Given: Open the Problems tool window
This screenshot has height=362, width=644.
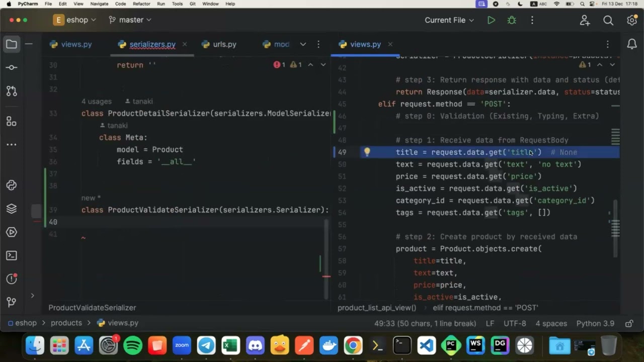Looking at the screenshot, I should pos(11,279).
